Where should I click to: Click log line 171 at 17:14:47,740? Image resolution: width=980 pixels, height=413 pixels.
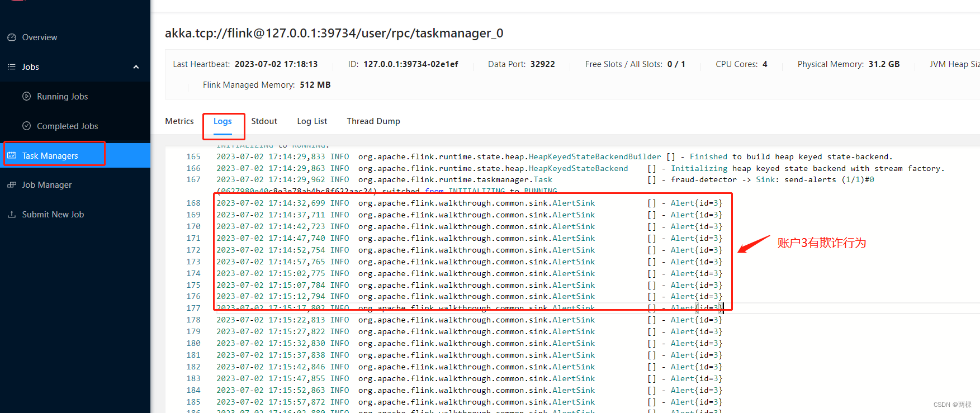pos(470,239)
